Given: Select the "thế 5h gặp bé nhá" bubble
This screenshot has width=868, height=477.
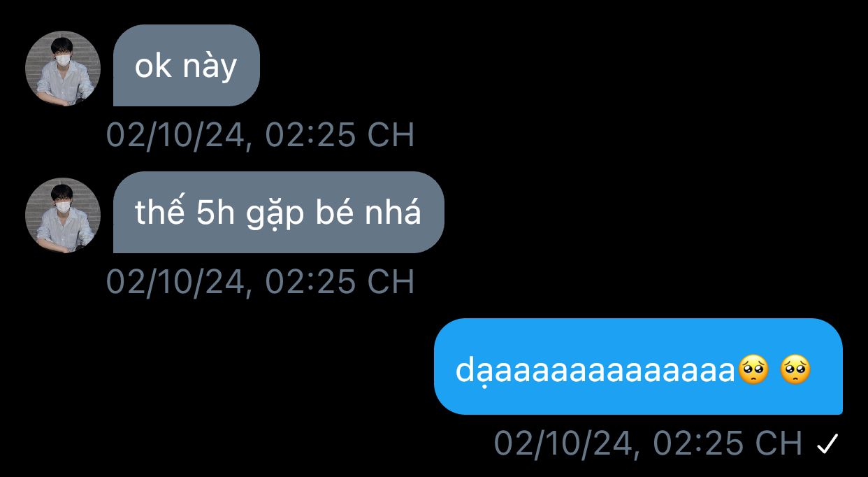Looking at the screenshot, I should pyautogui.click(x=279, y=213).
